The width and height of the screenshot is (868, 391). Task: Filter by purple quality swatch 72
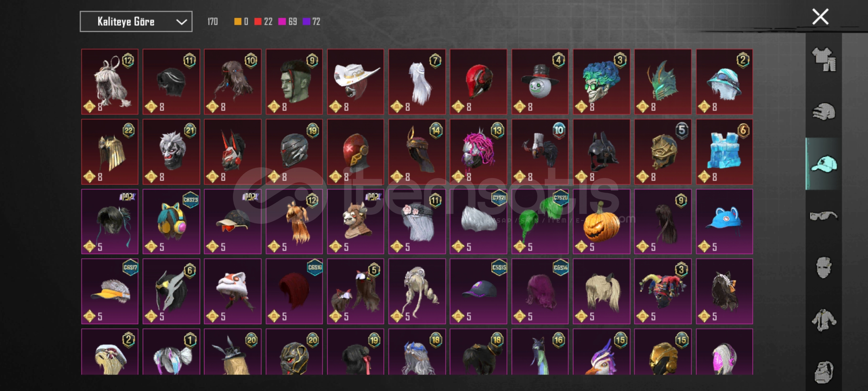pyautogui.click(x=312, y=22)
